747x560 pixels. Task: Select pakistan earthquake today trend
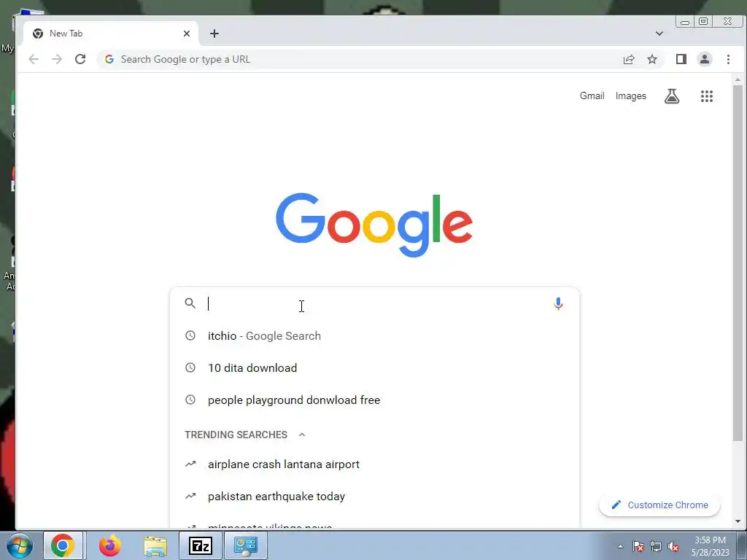pos(374,496)
